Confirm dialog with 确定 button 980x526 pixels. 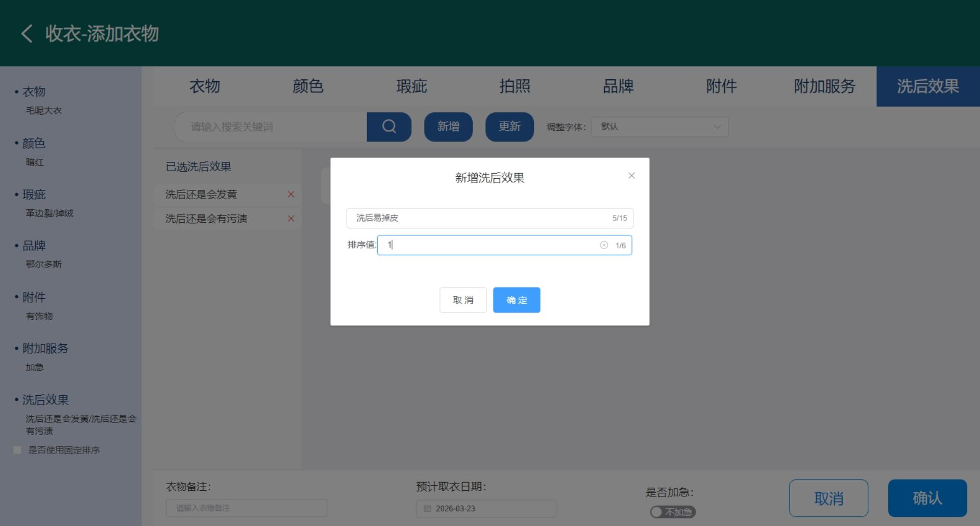pos(517,300)
